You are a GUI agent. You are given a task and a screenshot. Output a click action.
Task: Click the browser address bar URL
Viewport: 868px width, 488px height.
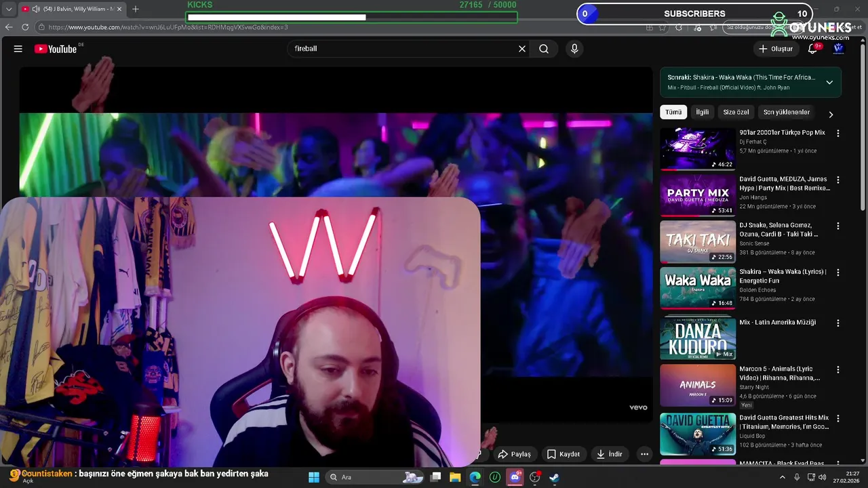(168, 27)
